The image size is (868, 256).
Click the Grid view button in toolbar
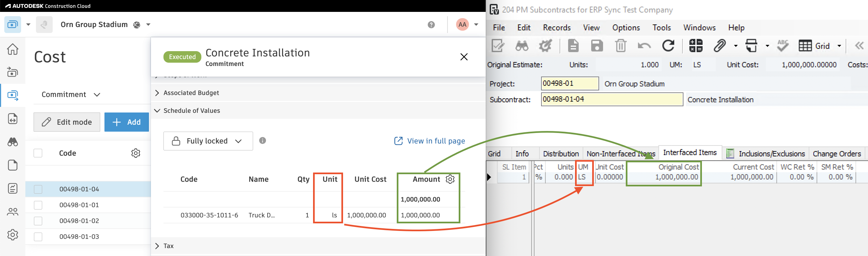pos(814,46)
